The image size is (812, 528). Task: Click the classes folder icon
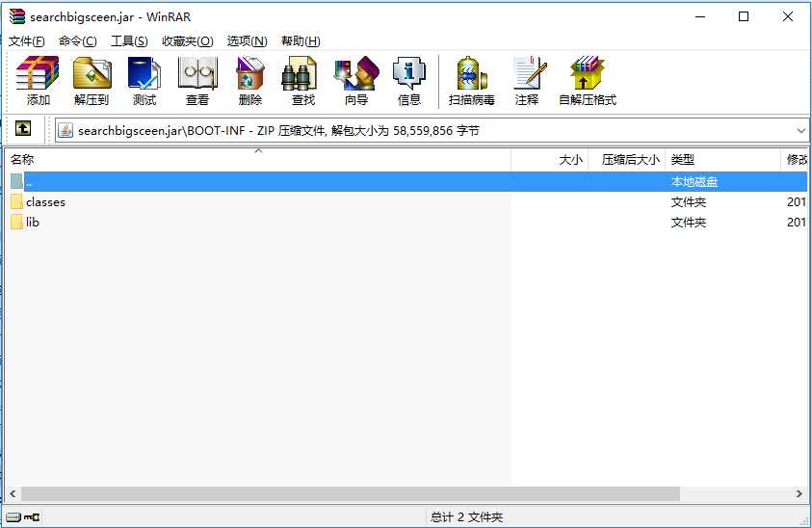click(16, 201)
